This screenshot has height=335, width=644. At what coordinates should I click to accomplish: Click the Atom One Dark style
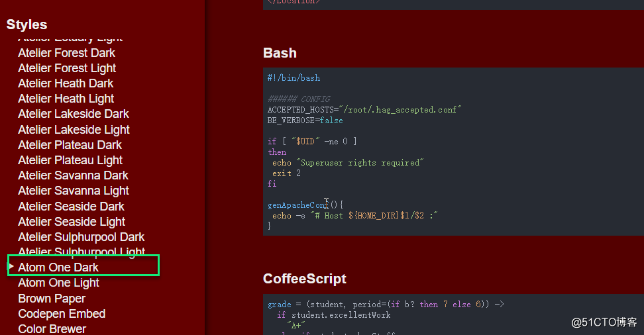point(58,267)
